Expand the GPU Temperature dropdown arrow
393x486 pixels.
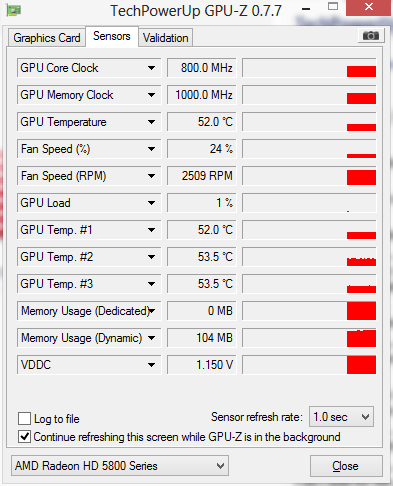click(151, 122)
